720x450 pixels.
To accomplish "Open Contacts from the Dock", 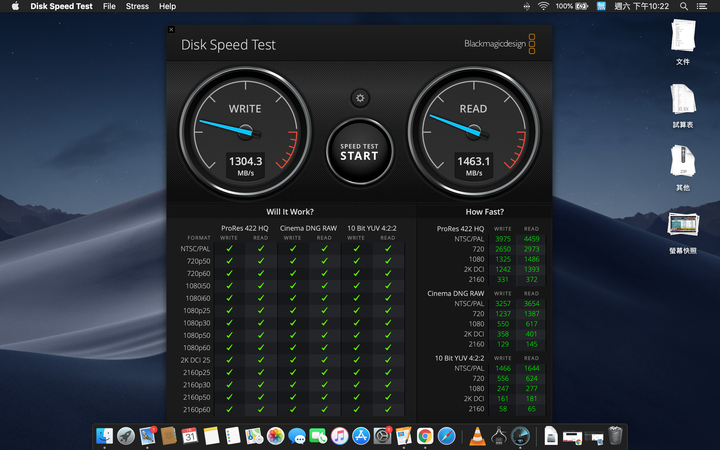I will [x=169, y=436].
